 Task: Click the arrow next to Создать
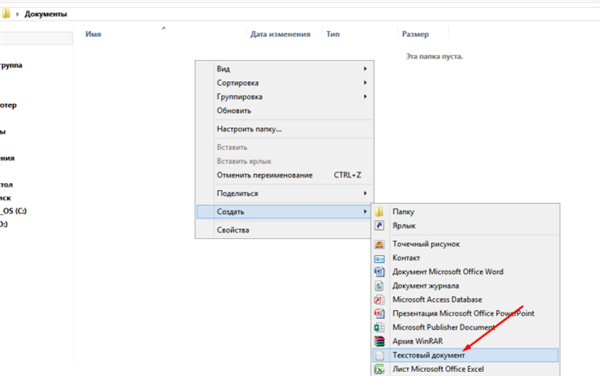tap(365, 212)
